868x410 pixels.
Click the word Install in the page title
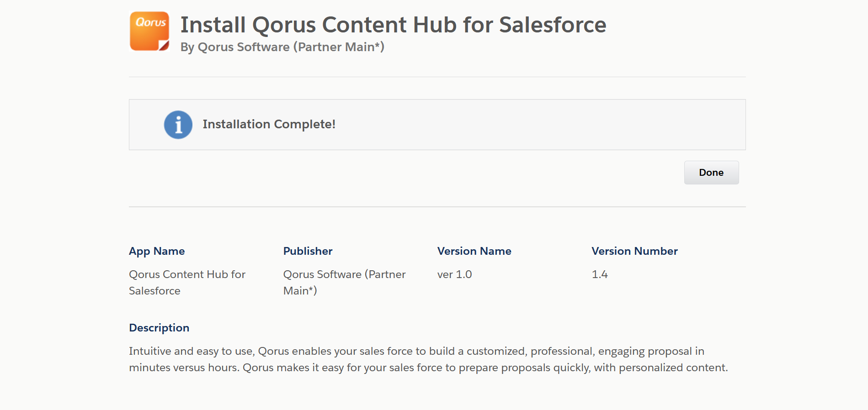click(x=213, y=25)
